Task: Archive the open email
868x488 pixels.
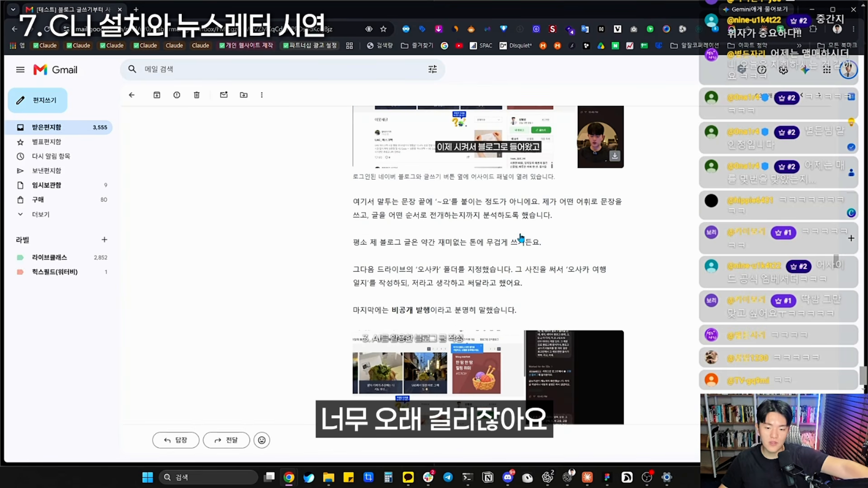Action: click(157, 95)
